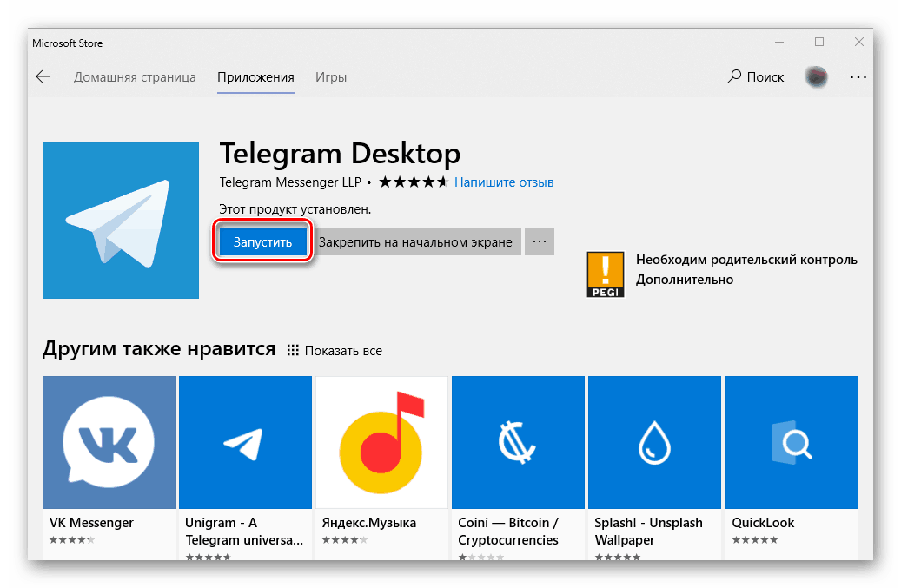Click the QuickLook title text

(763, 523)
